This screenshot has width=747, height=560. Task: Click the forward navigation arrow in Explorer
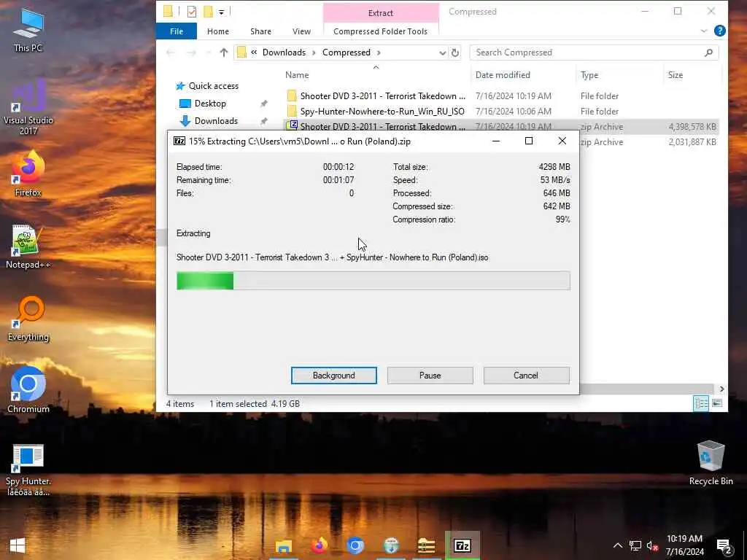tap(191, 52)
